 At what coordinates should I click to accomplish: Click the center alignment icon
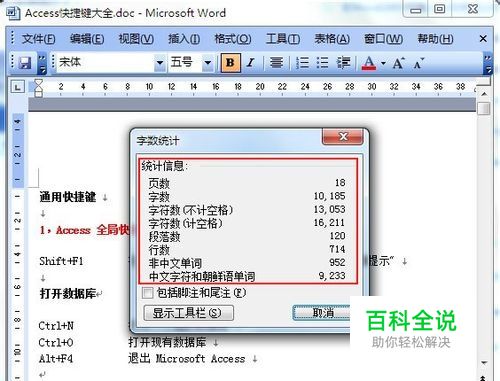click(x=276, y=62)
